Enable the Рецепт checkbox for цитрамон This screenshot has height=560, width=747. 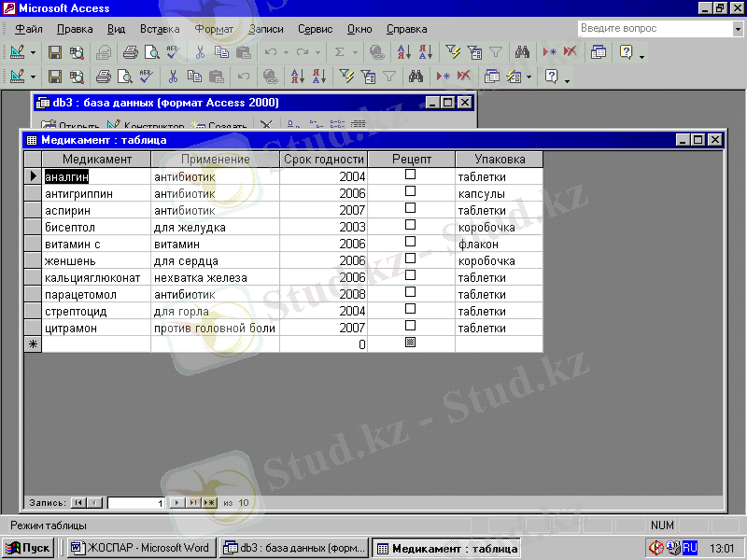pyautogui.click(x=410, y=327)
